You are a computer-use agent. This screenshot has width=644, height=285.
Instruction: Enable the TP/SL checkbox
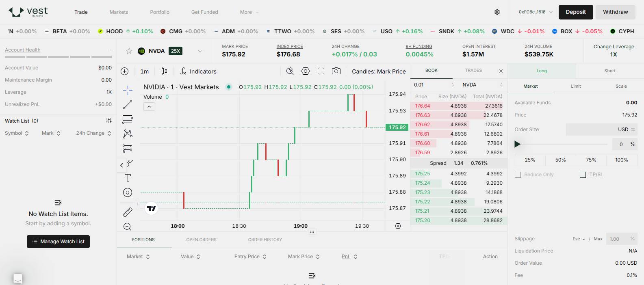coord(583,175)
